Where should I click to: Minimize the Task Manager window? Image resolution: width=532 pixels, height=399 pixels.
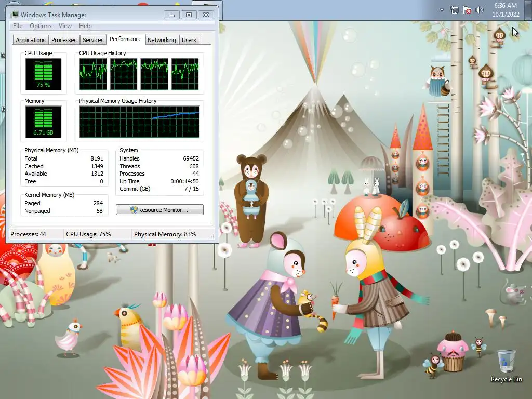171,15
